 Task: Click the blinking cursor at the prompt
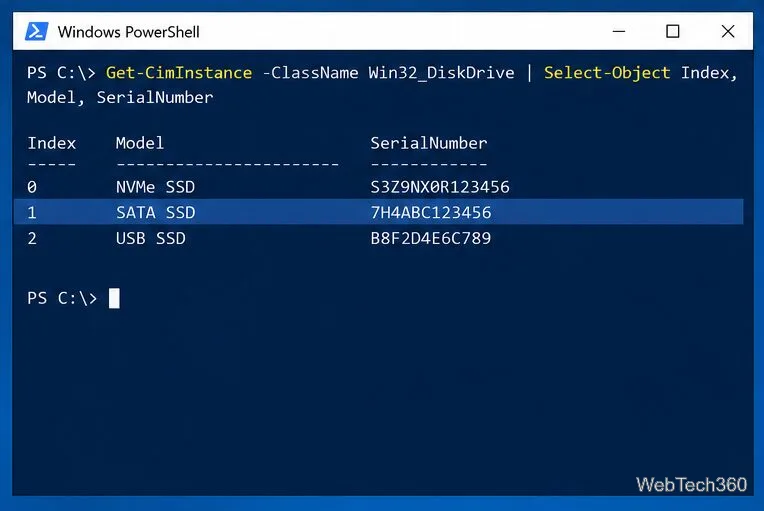(114, 298)
